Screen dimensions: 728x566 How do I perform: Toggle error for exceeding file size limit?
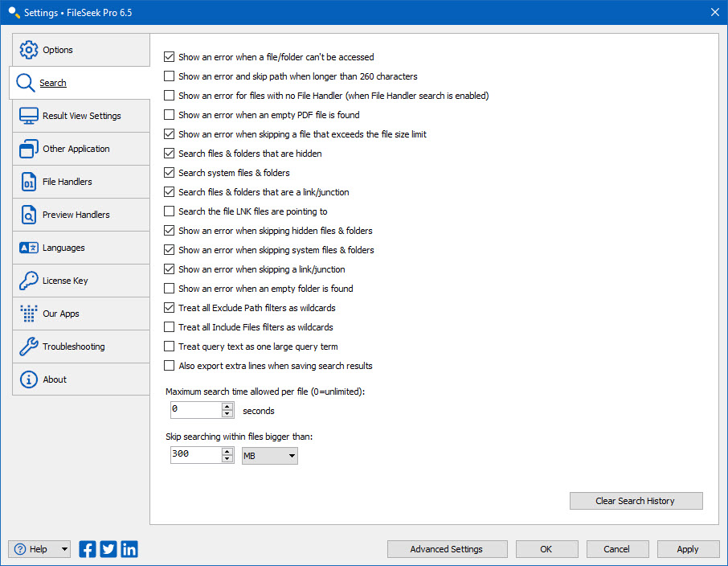(x=169, y=133)
